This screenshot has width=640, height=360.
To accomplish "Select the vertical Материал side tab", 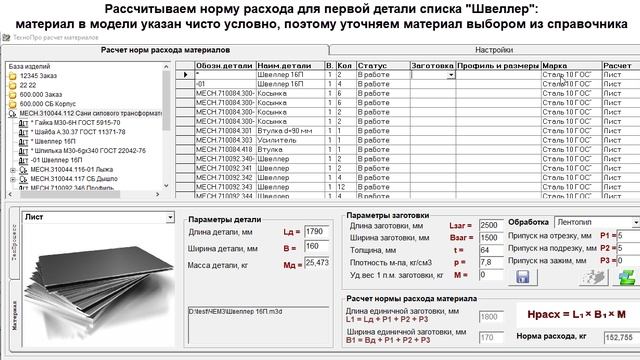I will (15, 315).
